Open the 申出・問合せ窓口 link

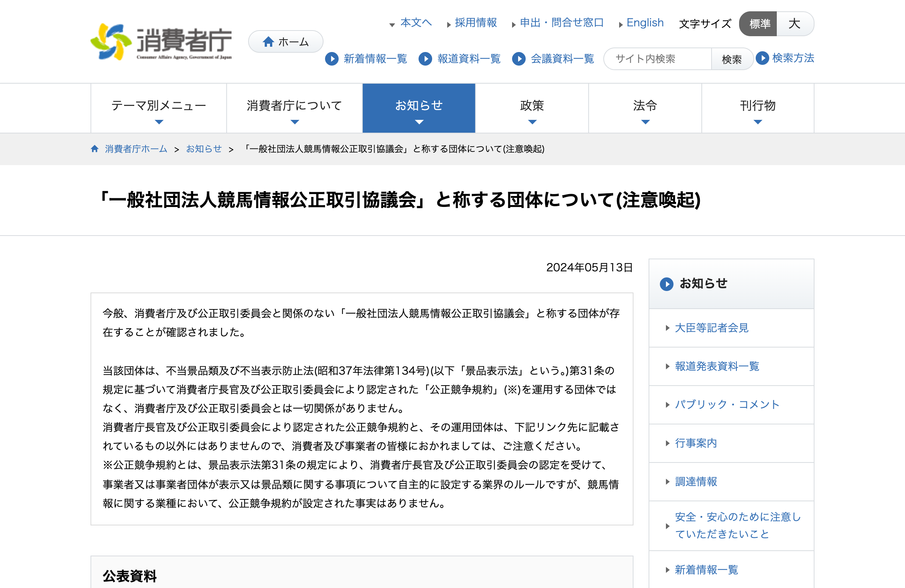pyautogui.click(x=561, y=22)
